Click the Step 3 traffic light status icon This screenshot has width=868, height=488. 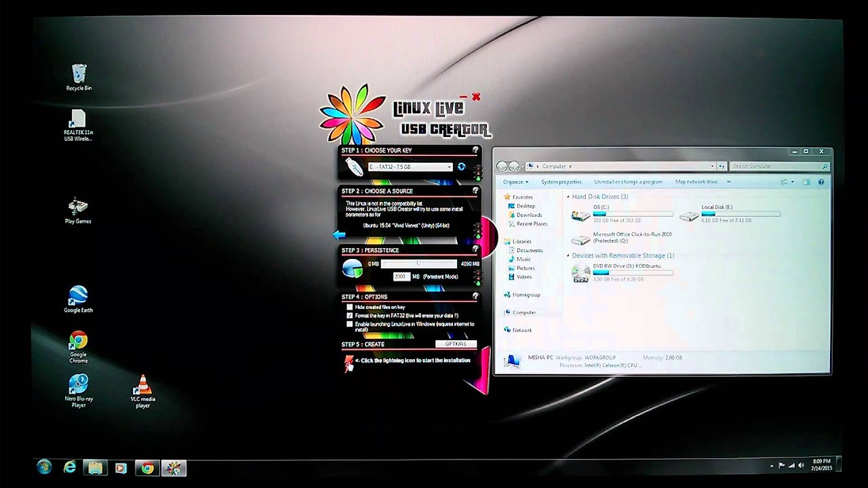click(x=477, y=277)
